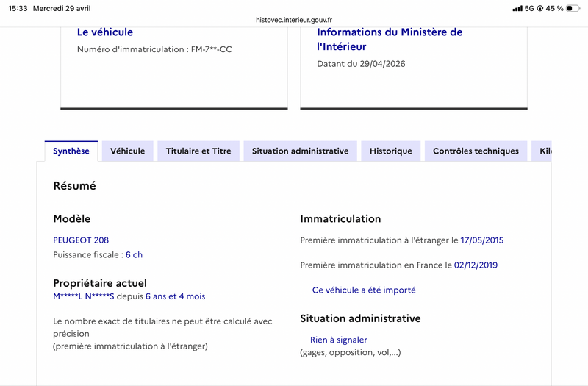The image size is (588, 386).
Task: Tap the date '02/12/2019'
Action: pos(476,265)
